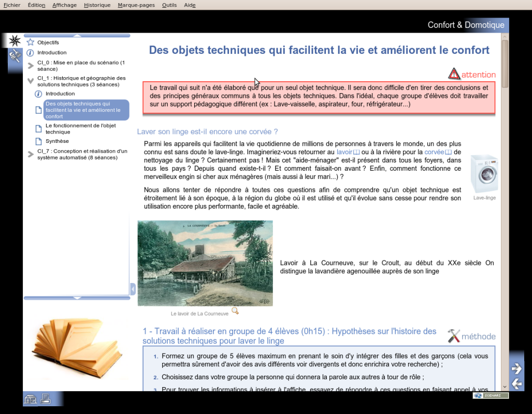Click the info icon of the CI_1 Introduction
The image size is (532, 414).
click(38, 94)
